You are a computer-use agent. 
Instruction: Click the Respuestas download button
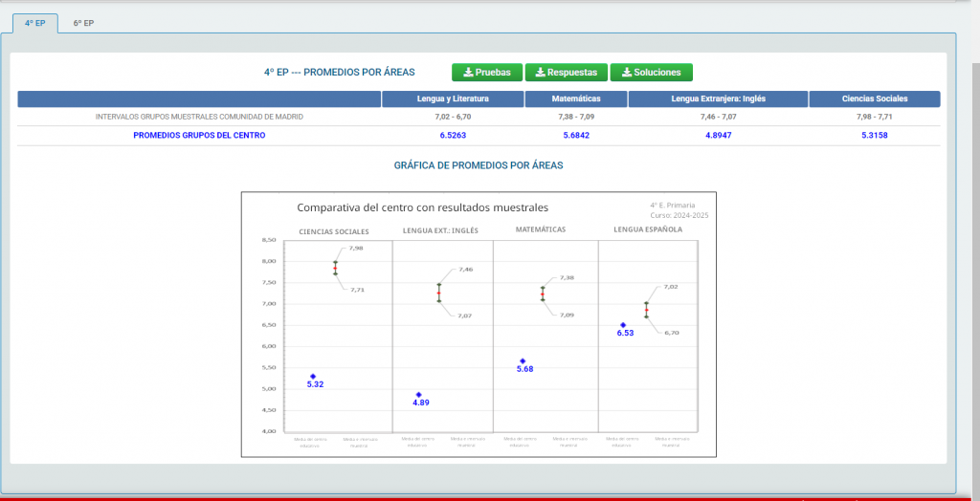pyautogui.click(x=567, y=73)
